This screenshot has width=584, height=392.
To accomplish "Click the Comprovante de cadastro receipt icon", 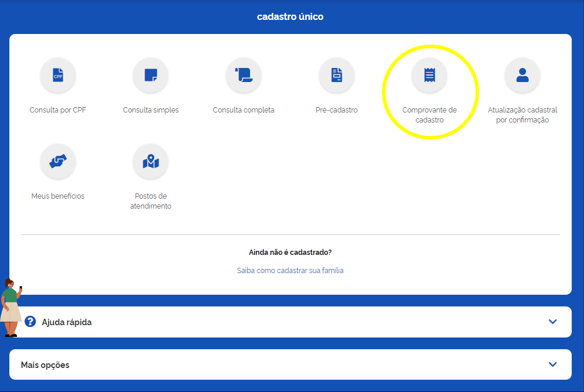I will tap(429, 76).
